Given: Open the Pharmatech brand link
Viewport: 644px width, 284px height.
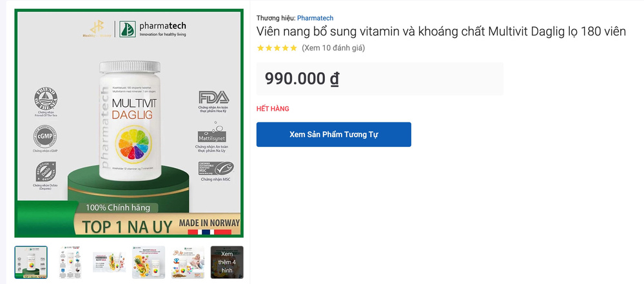Looking at the screenshot, I should pos(315,18).
